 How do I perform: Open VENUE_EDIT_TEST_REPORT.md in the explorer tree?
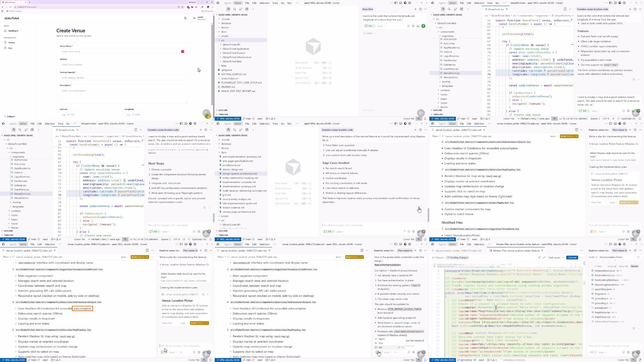pyautogui.click(x=238, y=91)
